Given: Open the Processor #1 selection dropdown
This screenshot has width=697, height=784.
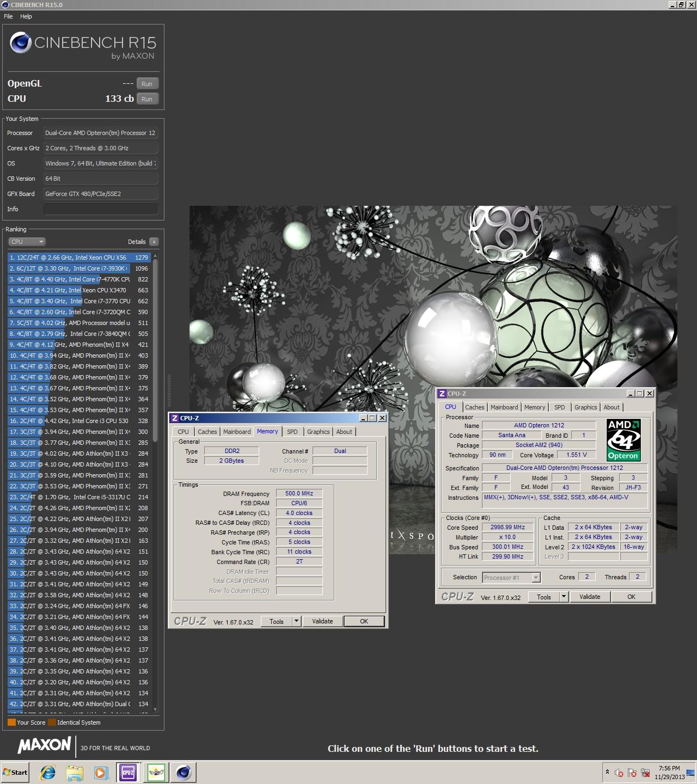Looking at the screenshot, I should click(511, 578).
